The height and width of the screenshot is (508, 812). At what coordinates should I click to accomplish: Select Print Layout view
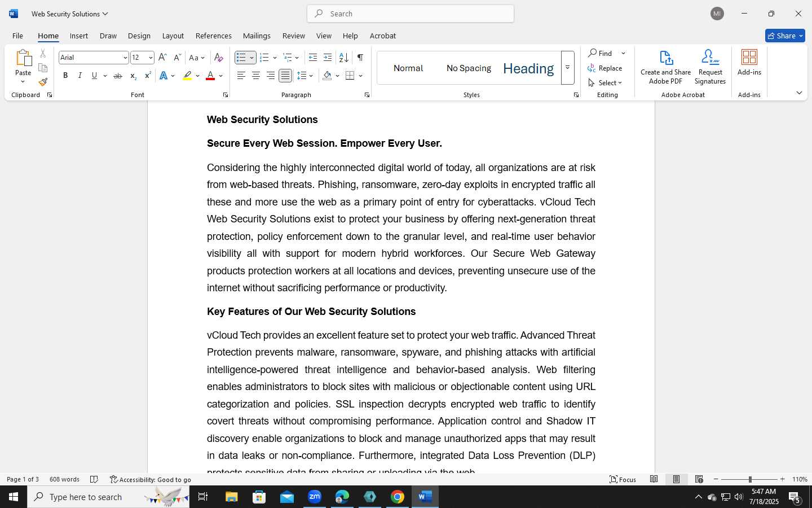click(x=676, y=479)
